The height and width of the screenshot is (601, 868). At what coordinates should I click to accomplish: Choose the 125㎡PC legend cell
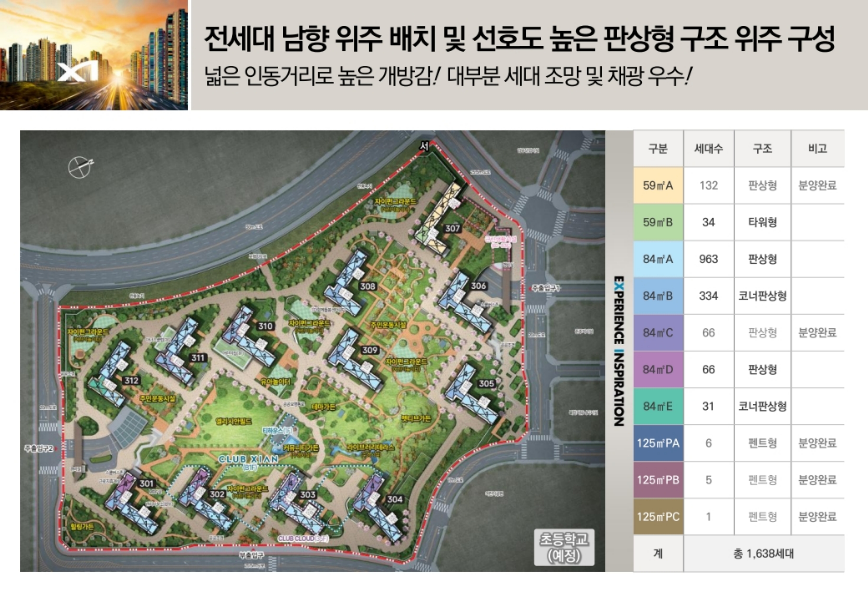pos(658,517)
